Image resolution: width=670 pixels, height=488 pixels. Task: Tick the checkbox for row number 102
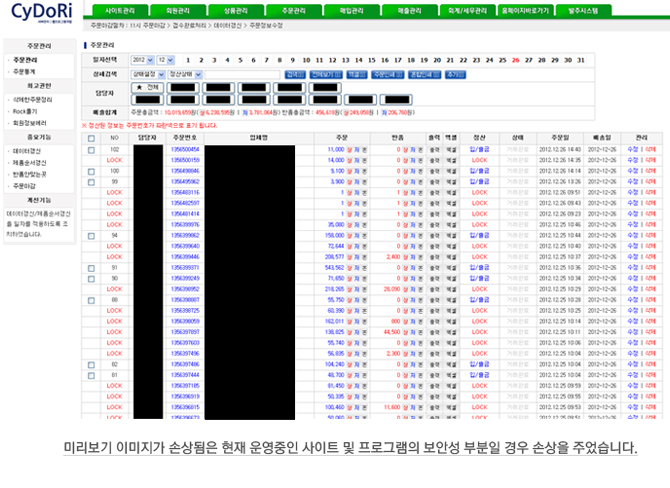click(x=92, y=149)
